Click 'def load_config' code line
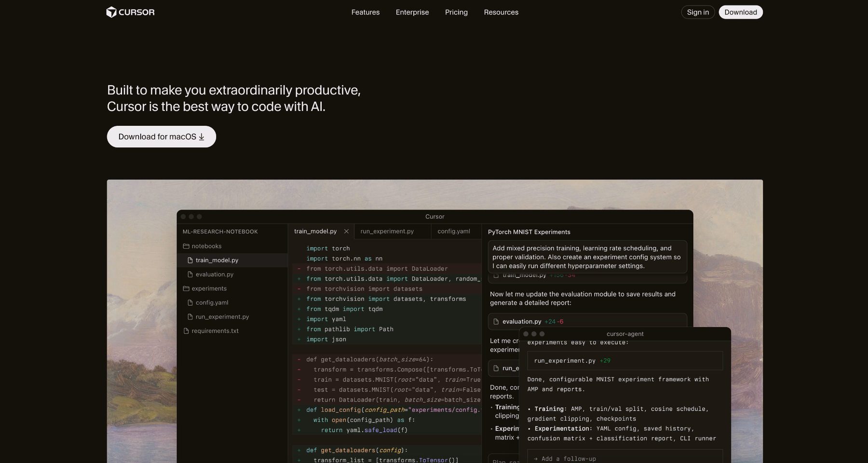This screenshot has height=463, width=868. 393,410
